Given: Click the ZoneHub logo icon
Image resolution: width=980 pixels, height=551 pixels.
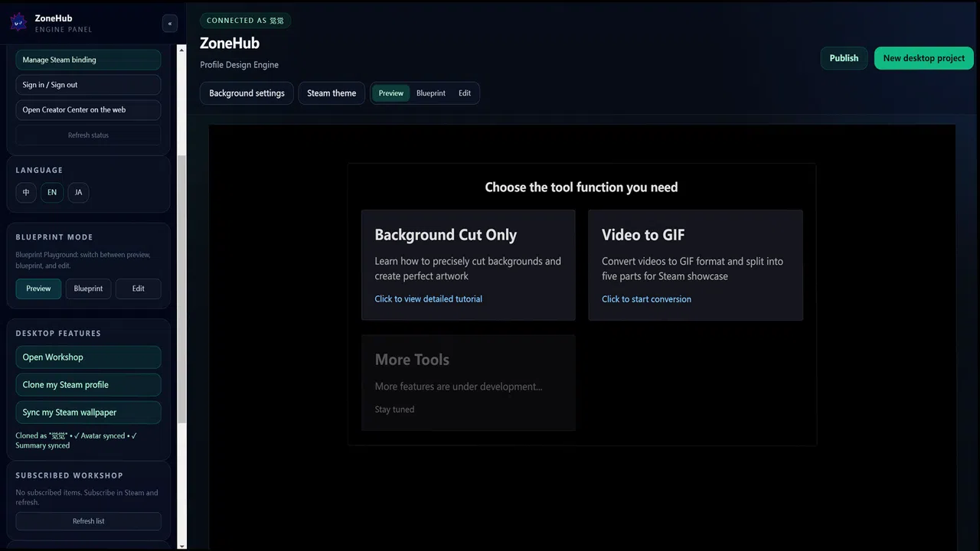Looking at the screenshot, I should (x=18, y=22).
